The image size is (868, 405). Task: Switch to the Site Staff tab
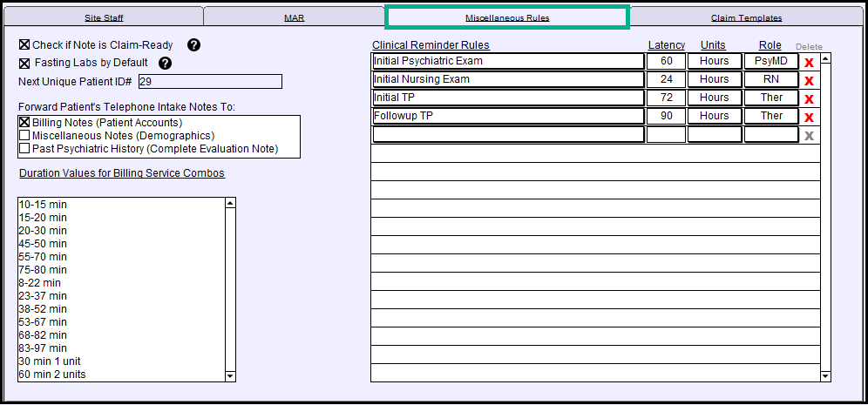tap(104, 17)
